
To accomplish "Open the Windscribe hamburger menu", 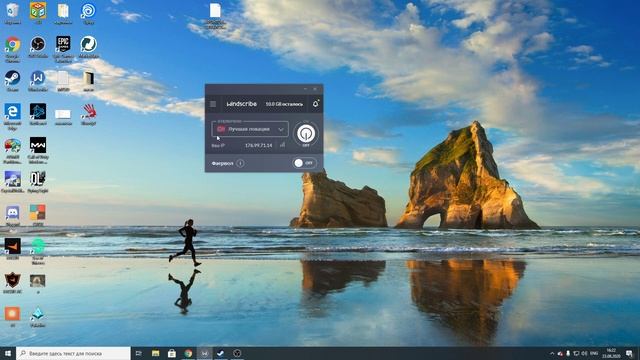I will (213, 104).
